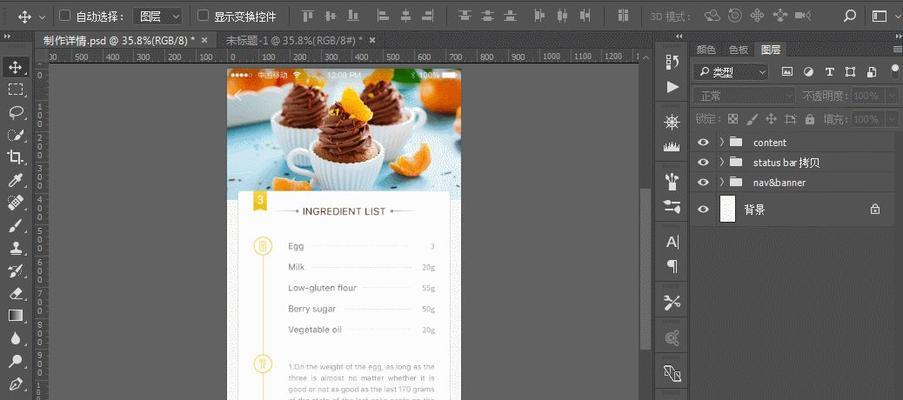Switch to the 色板 panel tab
This screenshot has width=903, height=400.
pyautogui.click(x=738, y=50)
